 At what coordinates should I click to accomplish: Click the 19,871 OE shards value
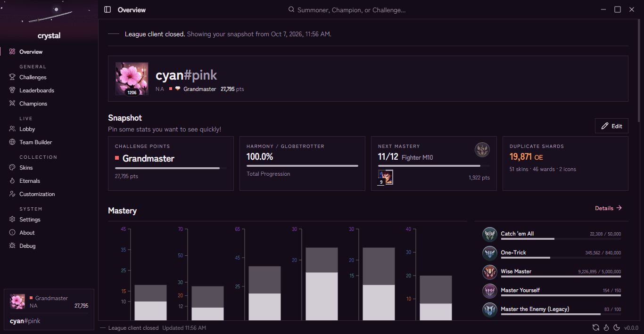click(526, 157)
